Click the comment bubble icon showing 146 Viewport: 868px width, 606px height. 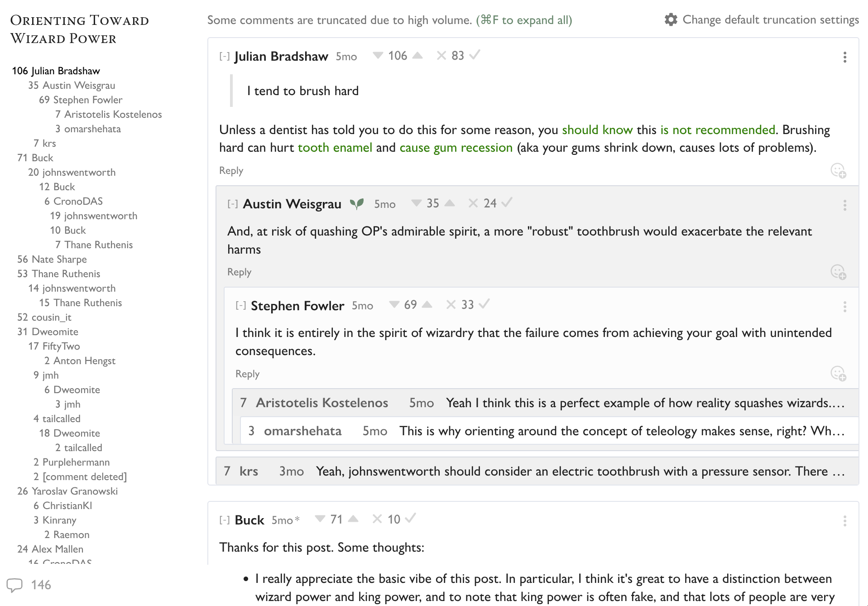(15, 585)
